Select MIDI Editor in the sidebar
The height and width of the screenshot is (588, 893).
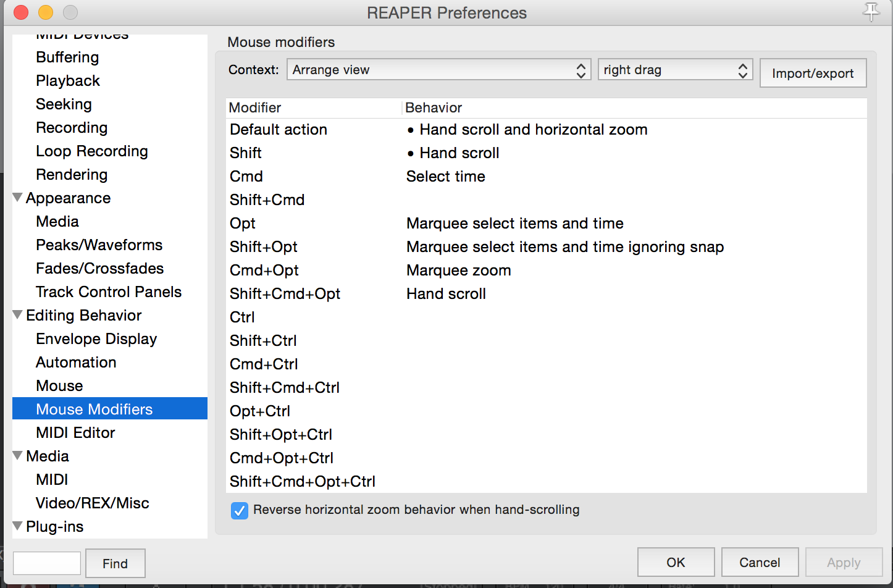75,432
